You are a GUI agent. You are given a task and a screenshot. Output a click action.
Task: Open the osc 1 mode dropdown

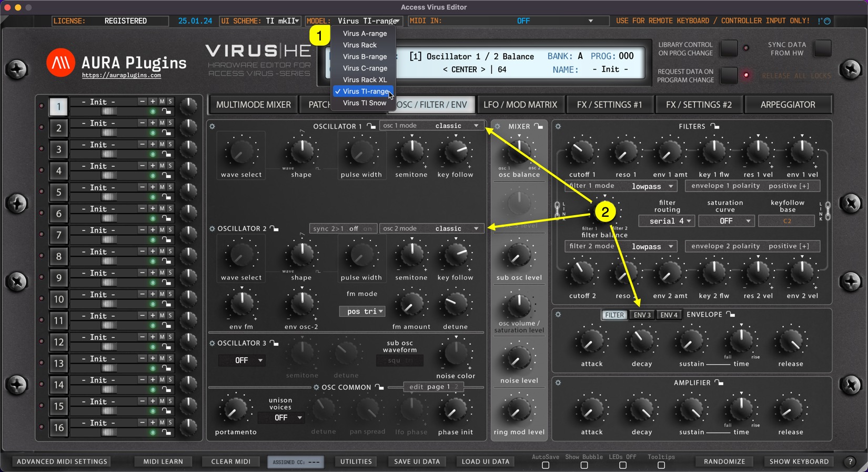(431, 126)
